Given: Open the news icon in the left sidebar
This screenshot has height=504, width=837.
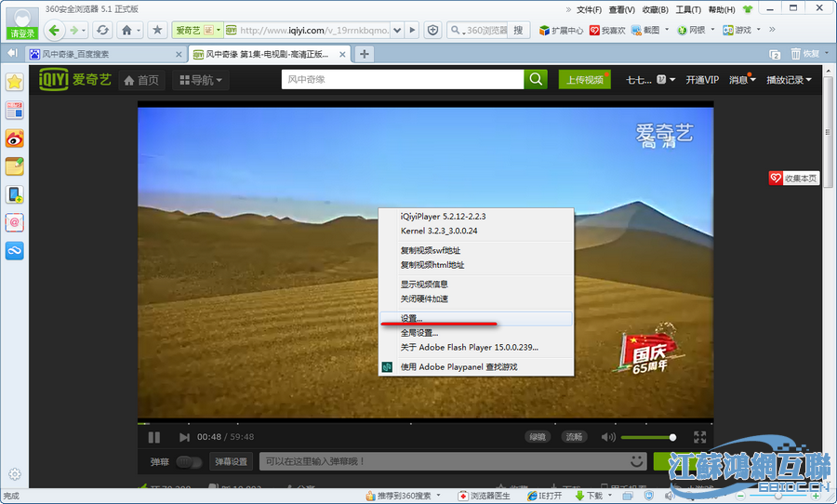Looking at the screenshot, I should [14, 110].
